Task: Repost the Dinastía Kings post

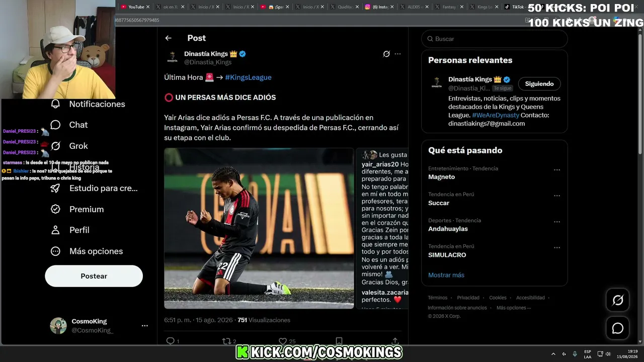Action: click(x=226, y=341)
